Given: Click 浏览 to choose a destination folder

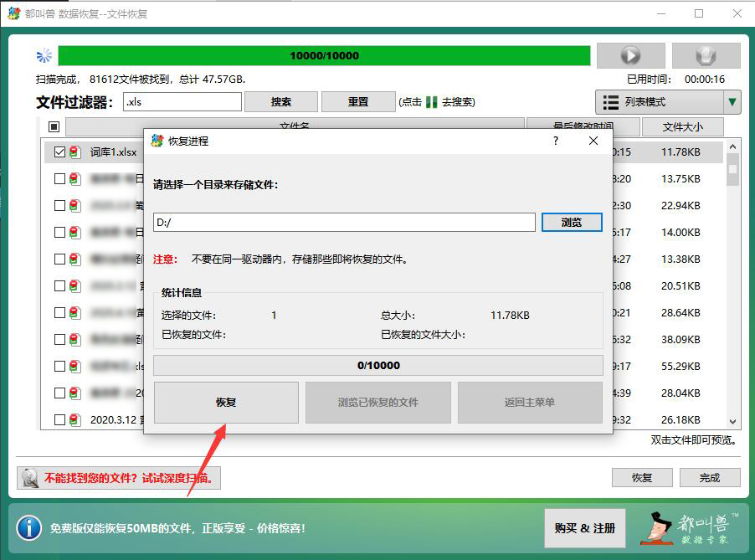Looking at the screenshot, I should click(x=572, y=222).
